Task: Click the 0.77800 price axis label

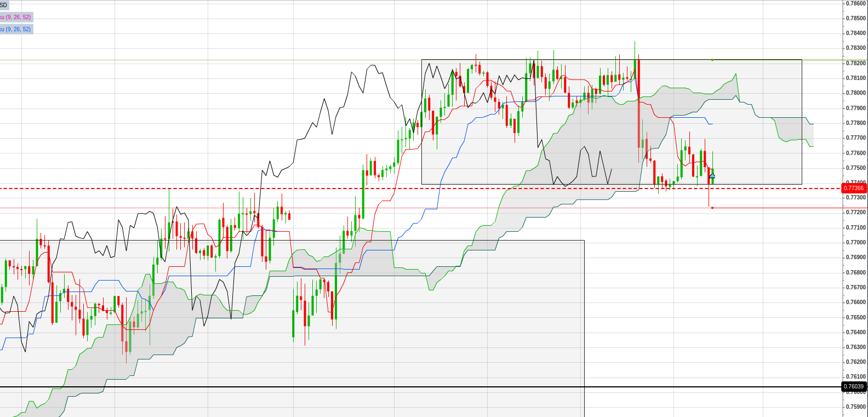Action: tap(855, 123)
